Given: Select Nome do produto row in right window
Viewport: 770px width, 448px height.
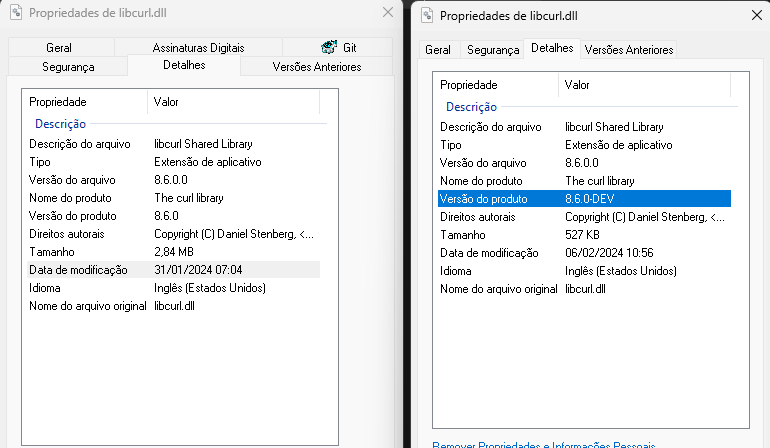Looking at the screenshot, I should click(x=584, y=181).
